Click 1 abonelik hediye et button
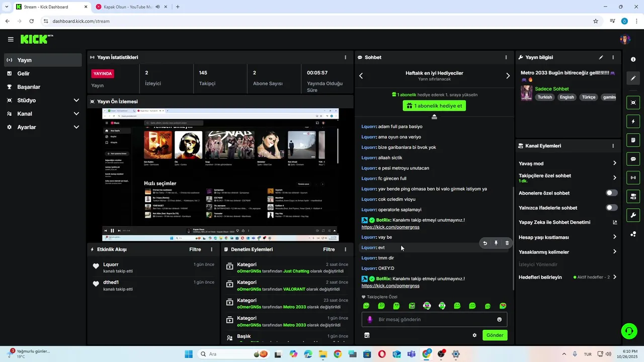644x362 pixels. pos(434,106)
